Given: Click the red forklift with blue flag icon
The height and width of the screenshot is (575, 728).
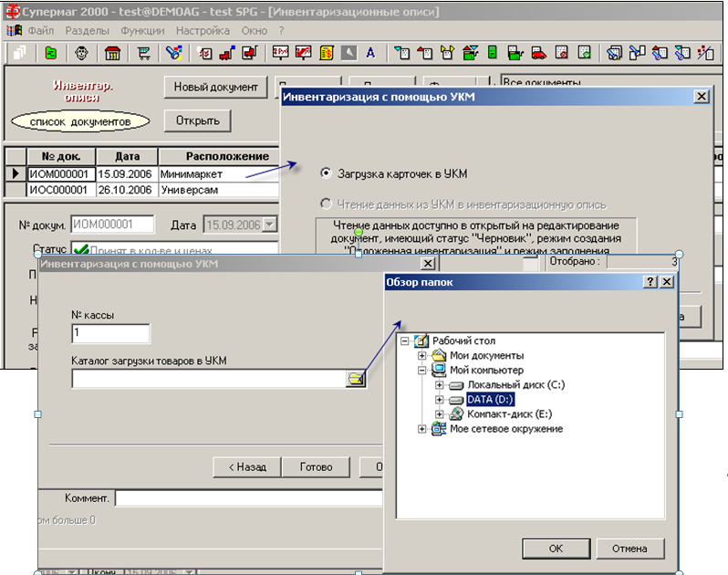Looking at the screenshot, I should [x=227, y=54].
